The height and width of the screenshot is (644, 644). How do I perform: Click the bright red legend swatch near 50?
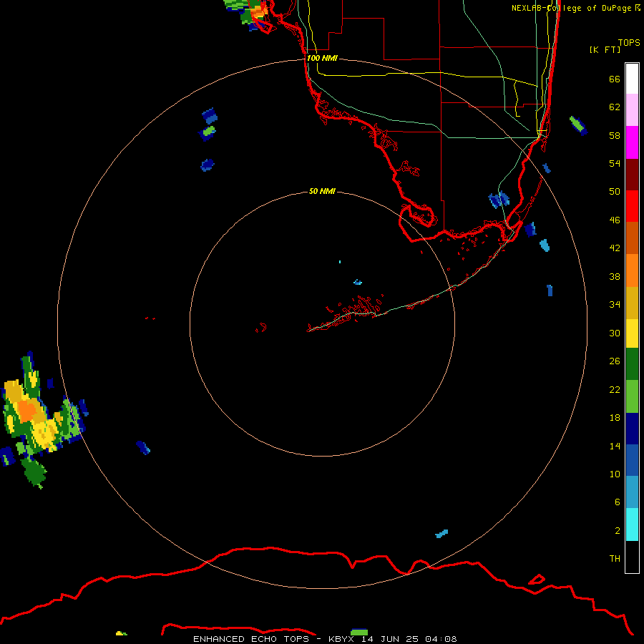pos(632,206)
